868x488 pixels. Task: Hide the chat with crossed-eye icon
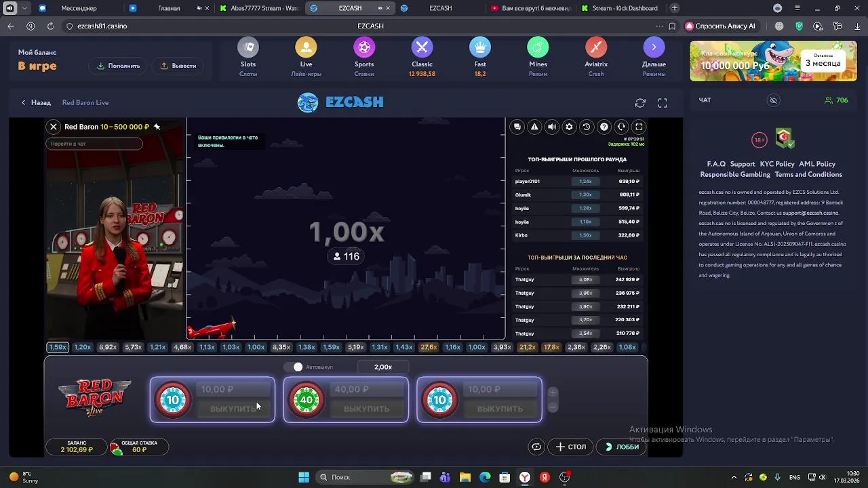pyautogui.click(x=773, y=100)
